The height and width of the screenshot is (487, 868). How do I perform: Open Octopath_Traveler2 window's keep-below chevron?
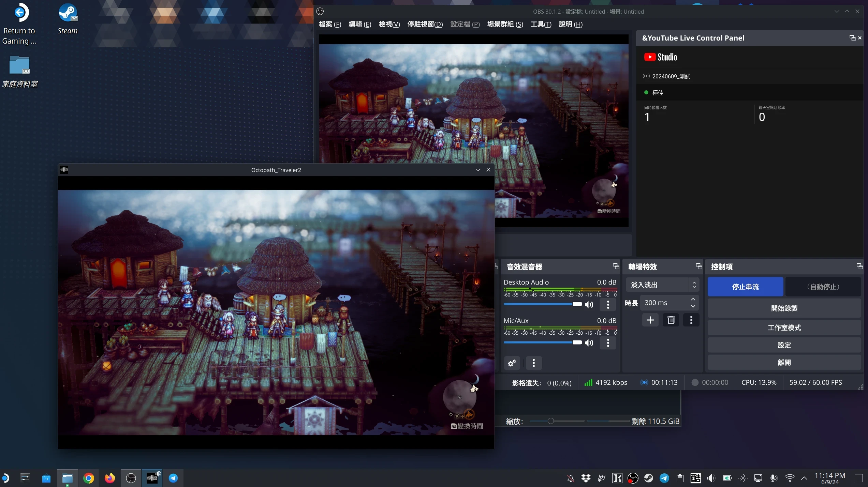coord(478,170)
